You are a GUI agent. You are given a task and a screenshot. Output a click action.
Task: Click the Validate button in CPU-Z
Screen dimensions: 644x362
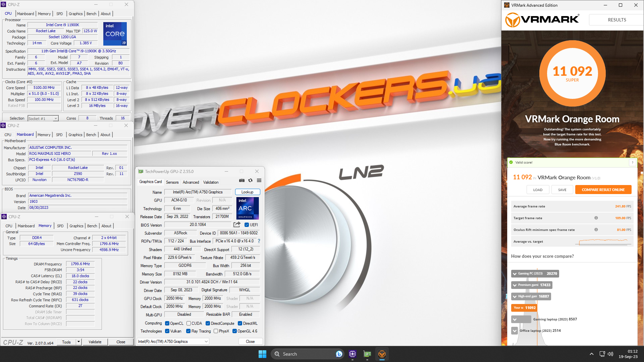pyautogui.click(x=95, y=342)
